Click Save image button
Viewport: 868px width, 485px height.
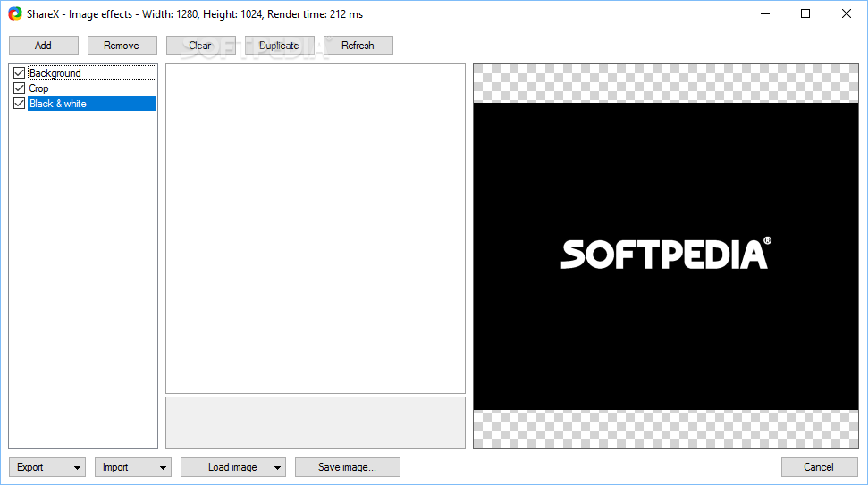[x=347, y=467]
